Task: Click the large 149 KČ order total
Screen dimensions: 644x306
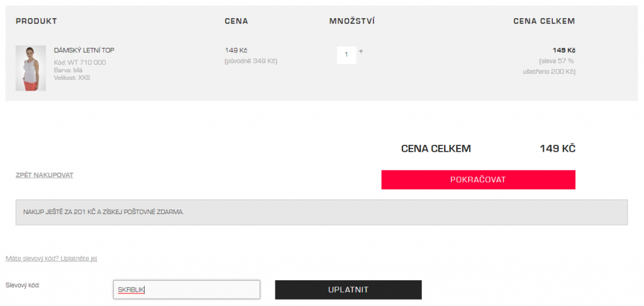Action: point(557,149)
